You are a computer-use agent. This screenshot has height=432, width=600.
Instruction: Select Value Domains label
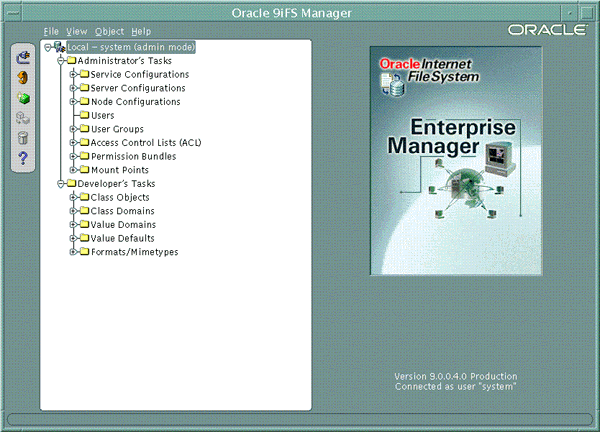pos(123,225)
